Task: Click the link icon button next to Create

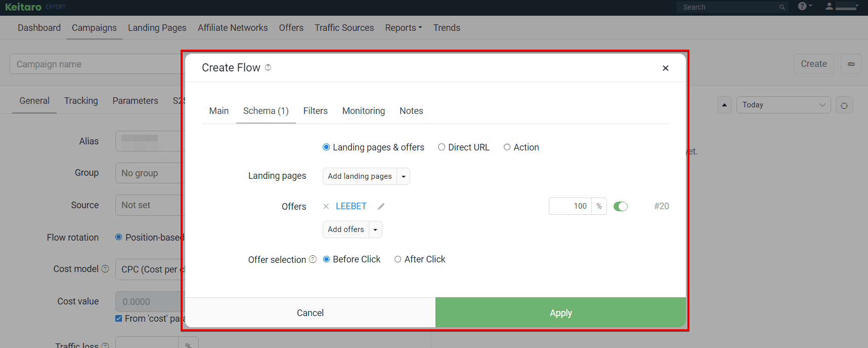Action: [x=851, y=64]
